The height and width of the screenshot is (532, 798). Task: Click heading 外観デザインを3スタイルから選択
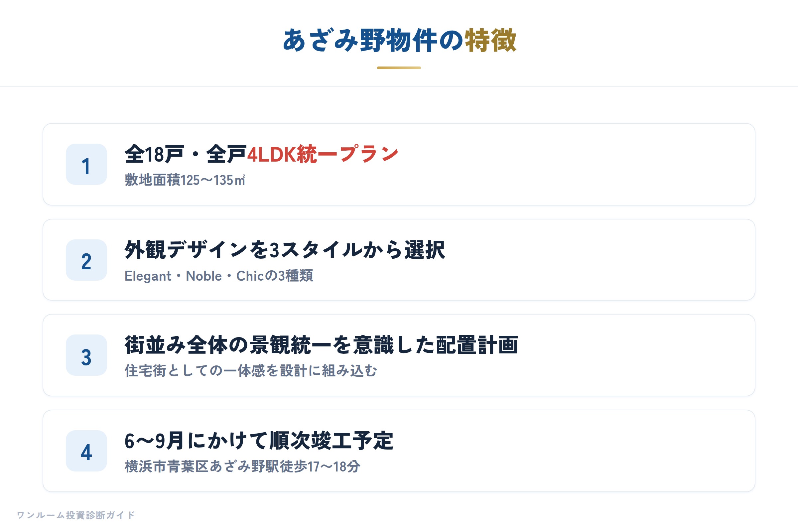click(x=285, y=250)
